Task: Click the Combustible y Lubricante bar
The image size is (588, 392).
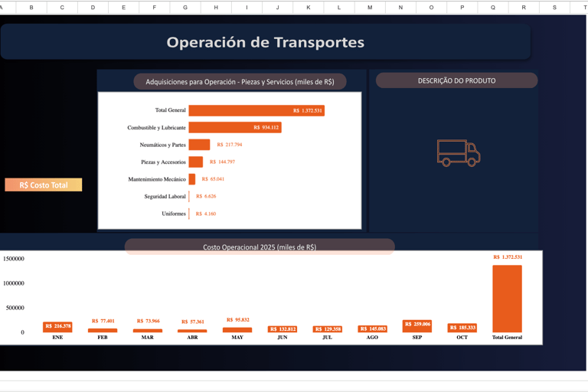Action: (235, 128)
